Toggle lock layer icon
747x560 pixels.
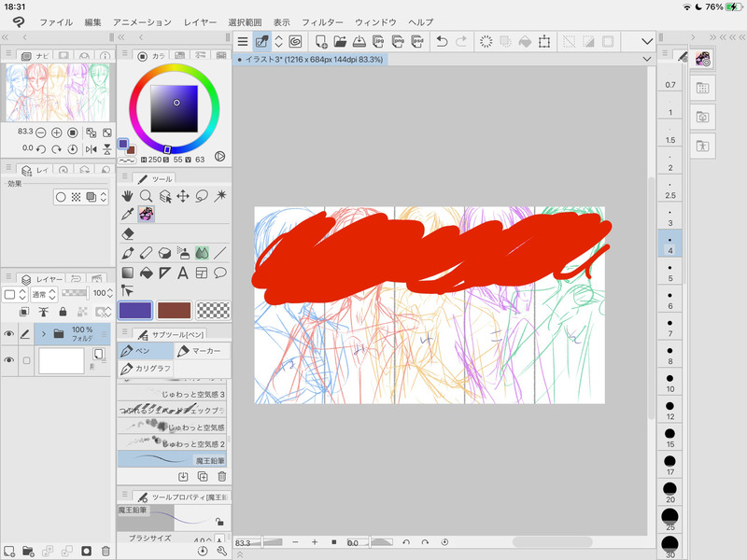click(x=63, y=312)
